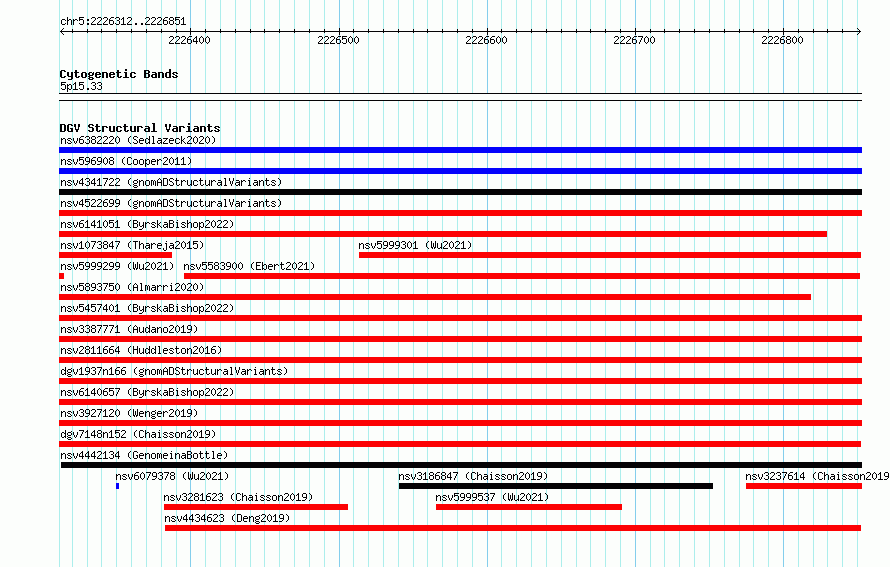Open the nsv5999301 (Wu2021) variant label
890x567 pixels.
click(415, 245)
